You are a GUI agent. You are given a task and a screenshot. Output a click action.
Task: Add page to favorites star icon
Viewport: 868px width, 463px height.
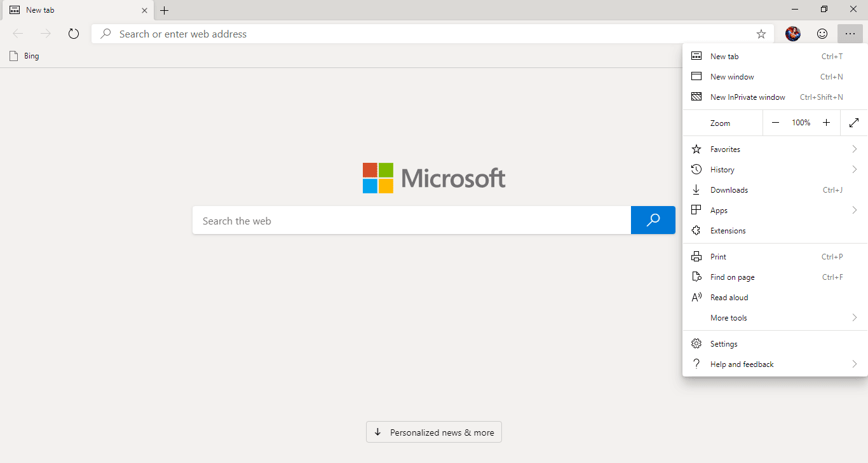pos(761,34)
